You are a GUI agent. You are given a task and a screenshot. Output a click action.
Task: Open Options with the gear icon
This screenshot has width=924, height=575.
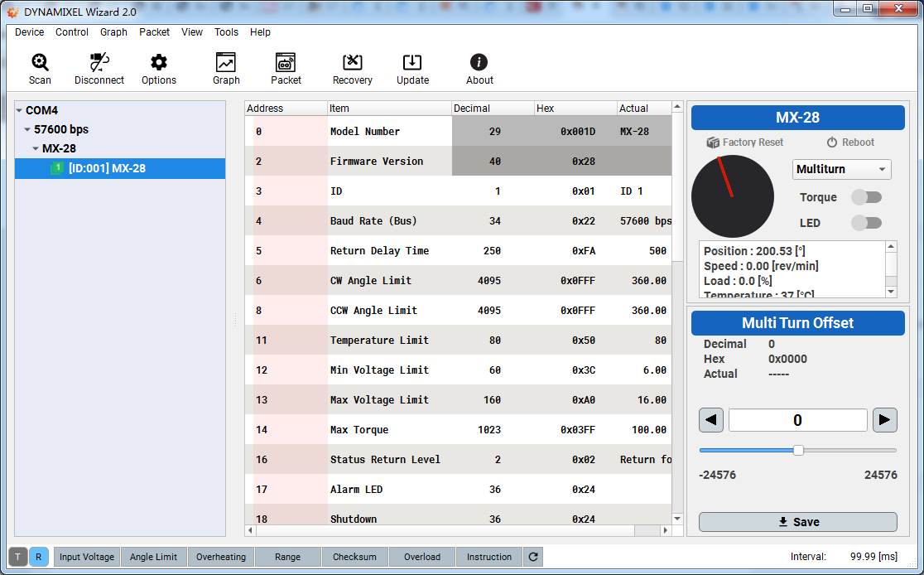[x=159, y=63]
